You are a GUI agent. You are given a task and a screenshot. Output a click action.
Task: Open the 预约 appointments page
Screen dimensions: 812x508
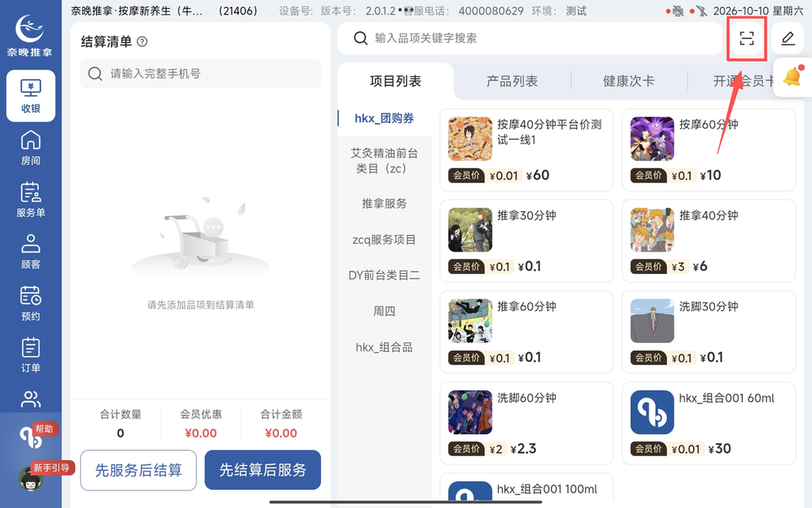point(31,303)
